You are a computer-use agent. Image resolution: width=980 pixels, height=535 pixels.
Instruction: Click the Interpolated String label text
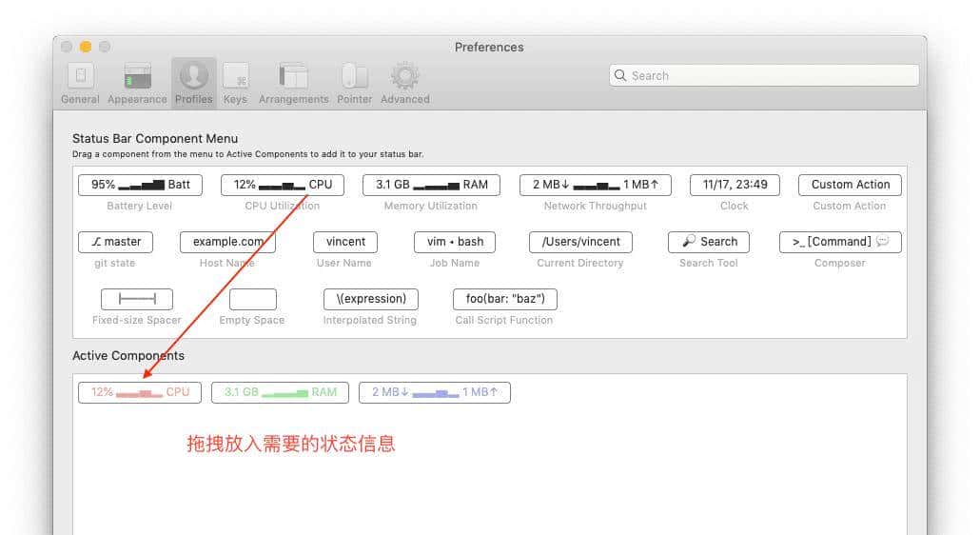tap(369, 320)
